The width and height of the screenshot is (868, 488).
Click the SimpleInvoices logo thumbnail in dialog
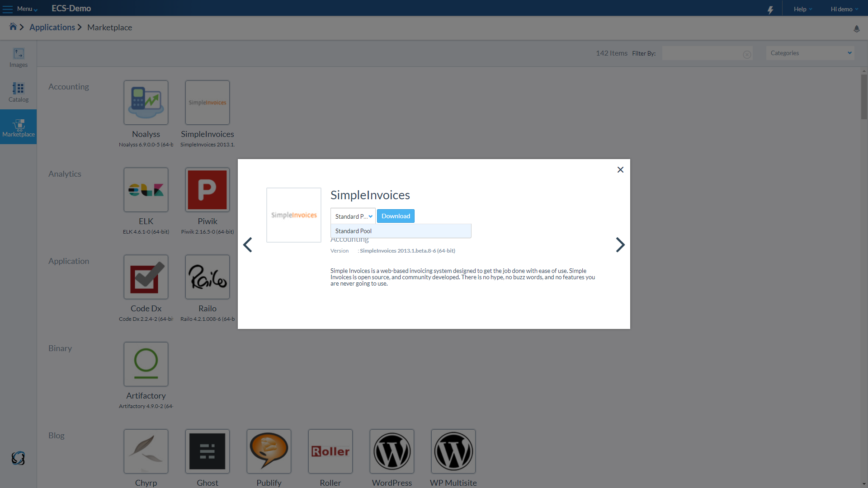tap(294, 215)
